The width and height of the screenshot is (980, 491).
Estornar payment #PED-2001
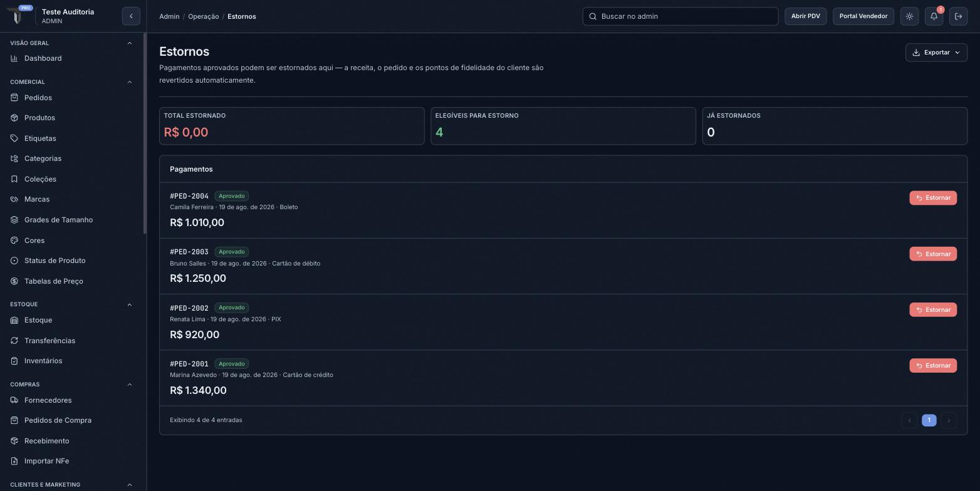point(933,366)
